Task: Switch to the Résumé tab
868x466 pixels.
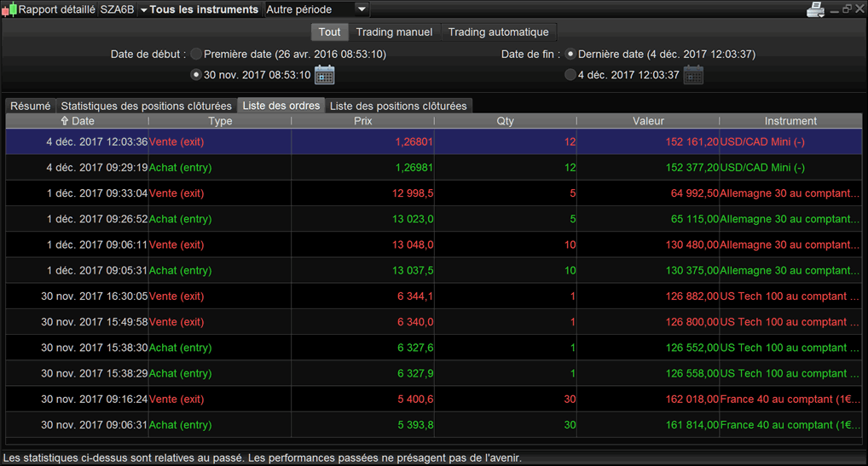Action: [x=31, y=106]
